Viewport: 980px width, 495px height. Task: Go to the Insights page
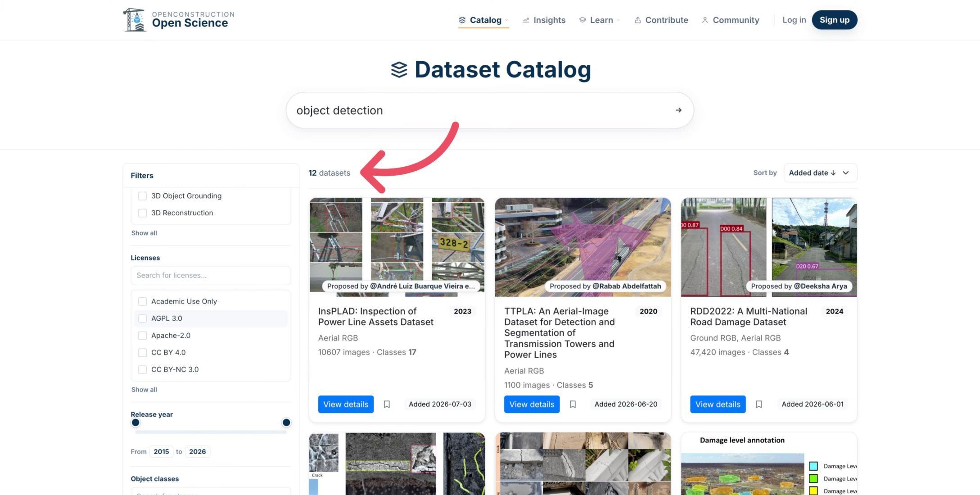(x=544, y=20)
